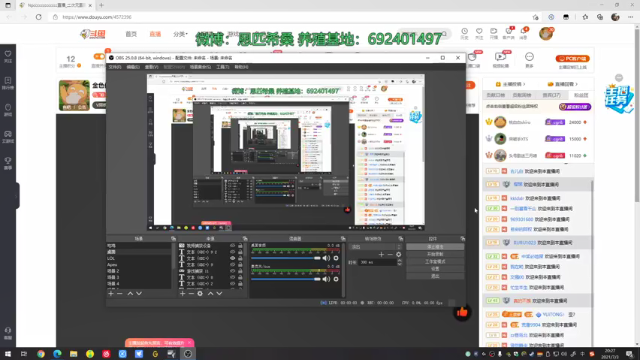Open the 场景集合(S) menu in OBS

(200, 67)
